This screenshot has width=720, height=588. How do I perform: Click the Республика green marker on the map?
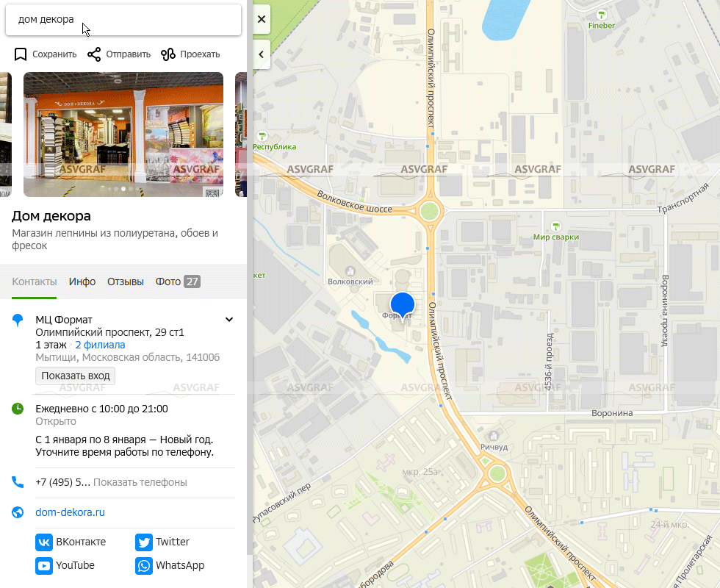(x=262, y=136)
